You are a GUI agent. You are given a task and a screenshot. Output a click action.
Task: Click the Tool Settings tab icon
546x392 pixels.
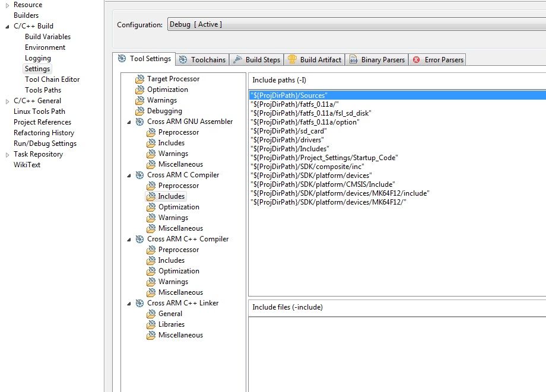[122, 59]
